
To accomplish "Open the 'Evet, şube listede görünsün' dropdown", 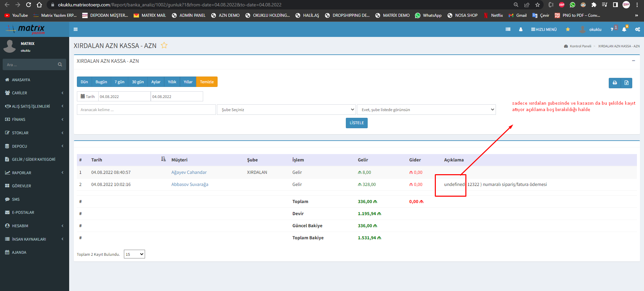I will [426, 110].
